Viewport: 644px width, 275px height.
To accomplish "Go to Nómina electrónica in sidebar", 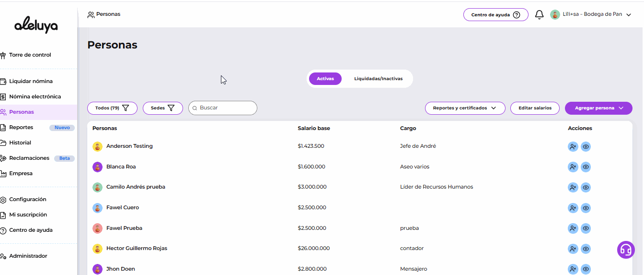I will pyautogui.click(x=34, y=97).
